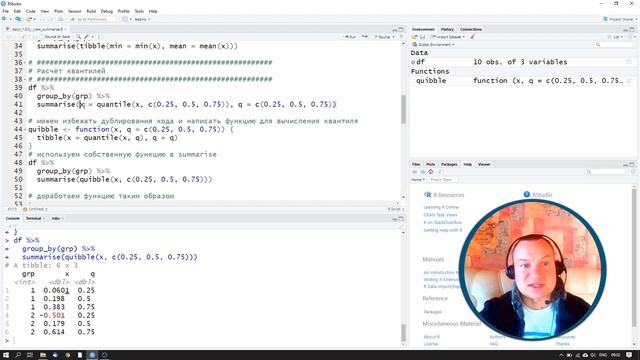Screen dimensions: 640x360
Task: Switch to the Console tab
Action: [x=12, y=218]
